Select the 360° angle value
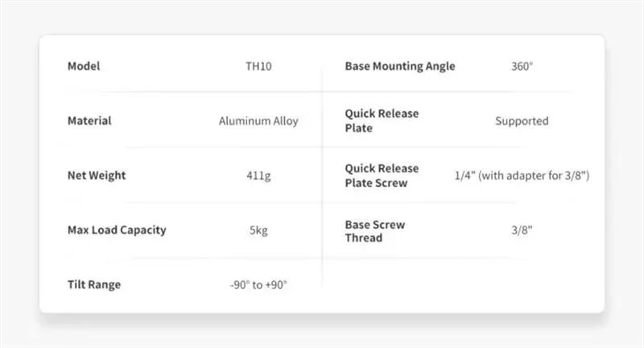This screenshot has height=348, width=644. 522,66
